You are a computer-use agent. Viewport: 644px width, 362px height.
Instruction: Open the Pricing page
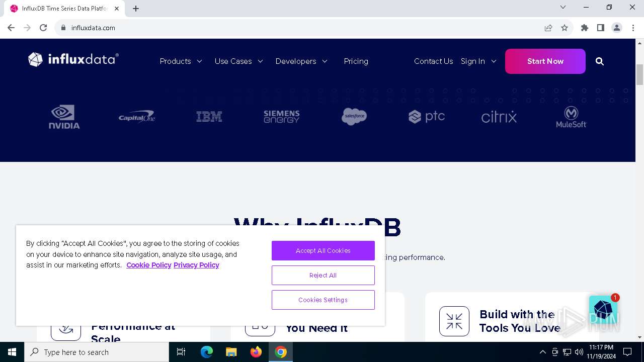pos(356,61)
